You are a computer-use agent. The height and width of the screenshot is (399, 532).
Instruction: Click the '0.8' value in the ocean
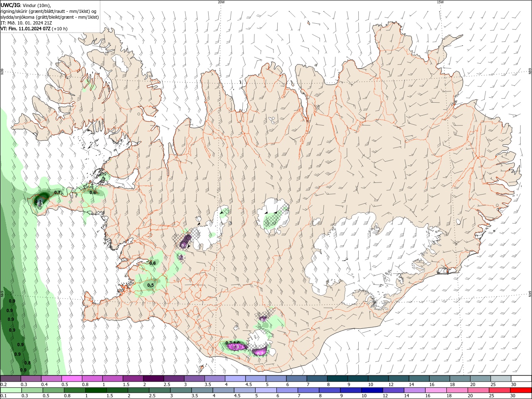click(27, 363)
